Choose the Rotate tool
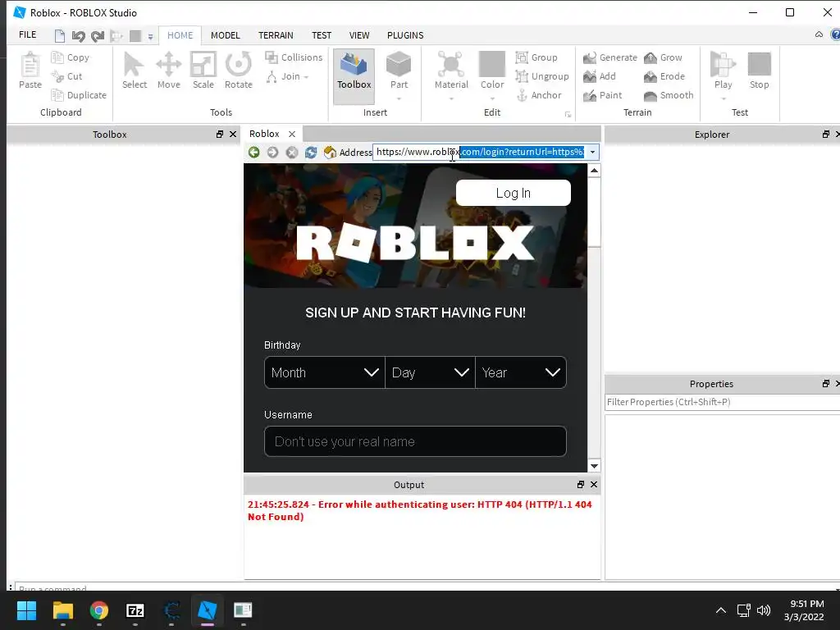 tap(239, 71)
